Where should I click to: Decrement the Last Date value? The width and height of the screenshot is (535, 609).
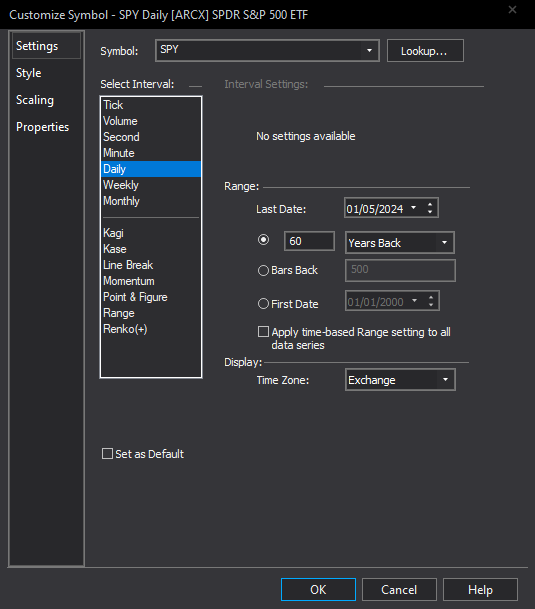pyautogui.click(x=430, y=212)
